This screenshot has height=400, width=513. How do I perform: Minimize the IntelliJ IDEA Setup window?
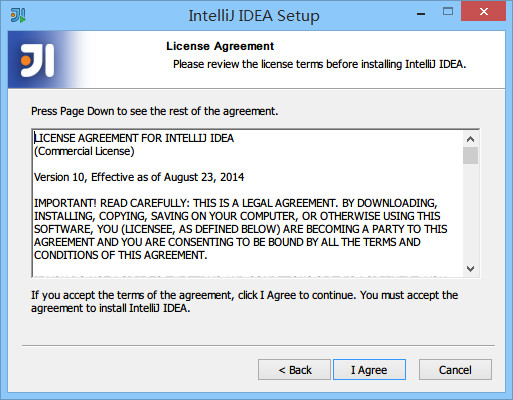pos(421,14)
